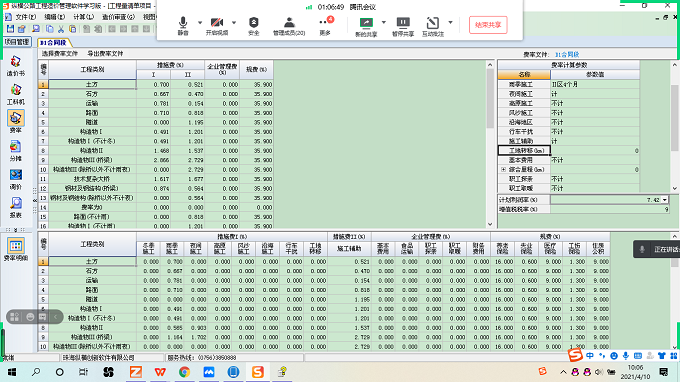Open 安全 security in Tencent Meeting bar
The height and width of the screenshot is (382, 680).
254,26
